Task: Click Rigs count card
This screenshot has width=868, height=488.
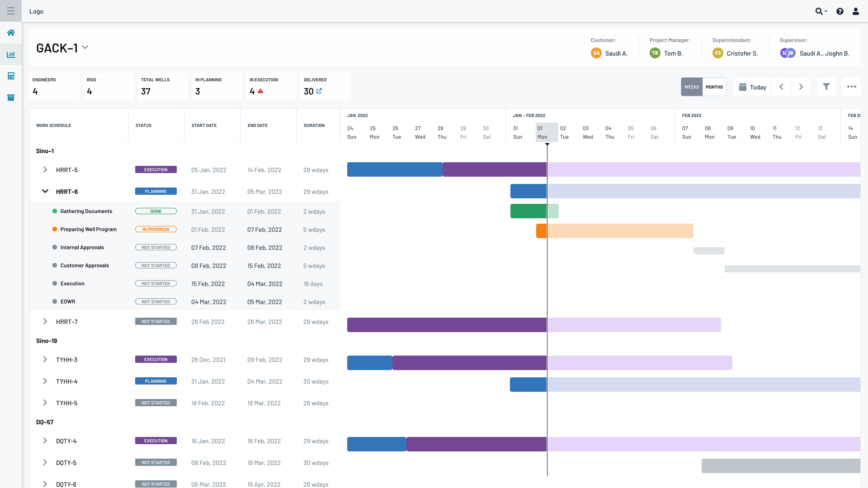Action: [108, 86]
